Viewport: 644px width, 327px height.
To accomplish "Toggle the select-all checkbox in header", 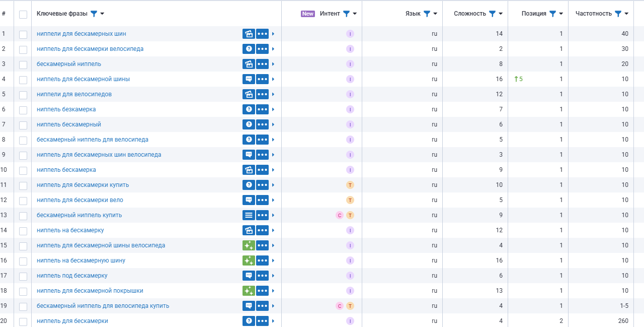I will tap(23, 14).
